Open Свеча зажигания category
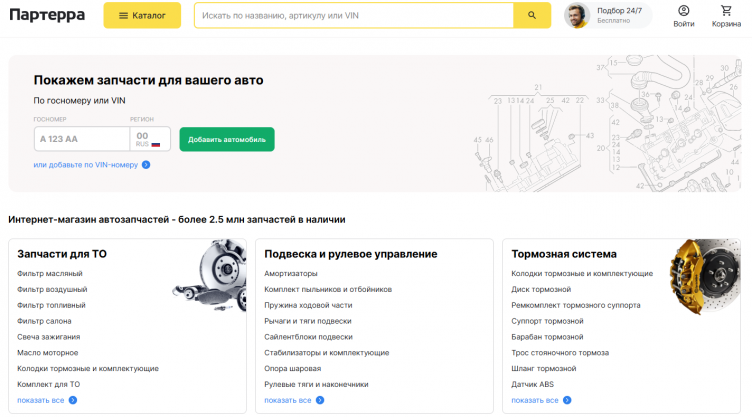The height and width of the screenshot is (417, 752). 48,337
